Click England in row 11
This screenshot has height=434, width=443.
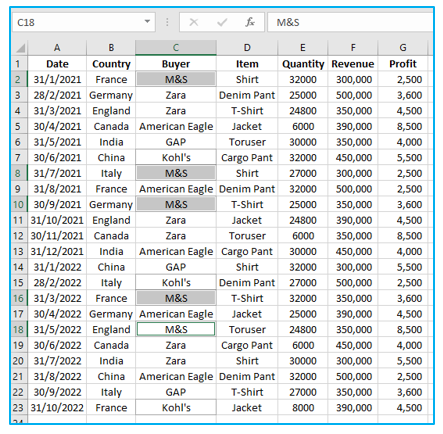click(x=111, y=220)
